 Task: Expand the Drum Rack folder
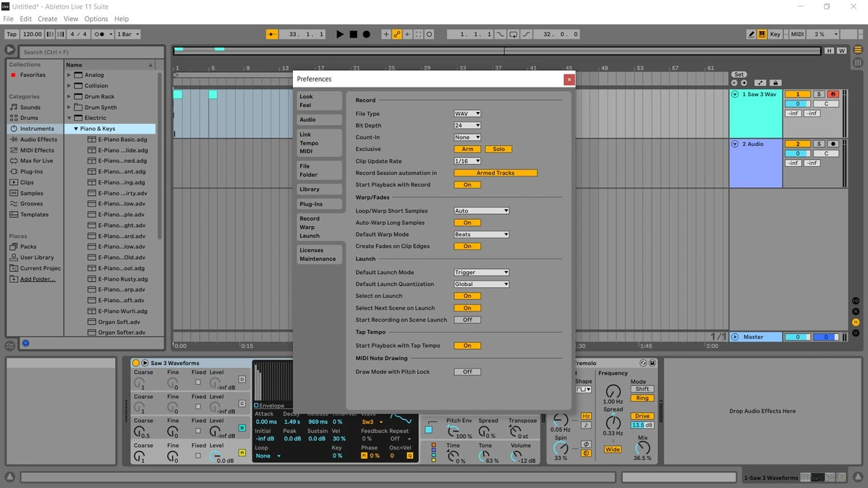[x=69, y=96]
